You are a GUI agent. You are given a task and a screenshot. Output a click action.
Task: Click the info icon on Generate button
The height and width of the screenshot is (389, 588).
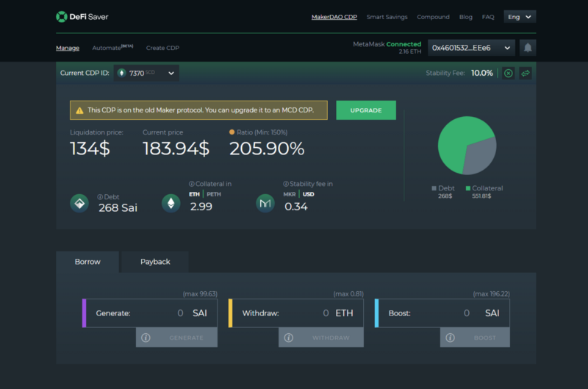tap(146, 338)
